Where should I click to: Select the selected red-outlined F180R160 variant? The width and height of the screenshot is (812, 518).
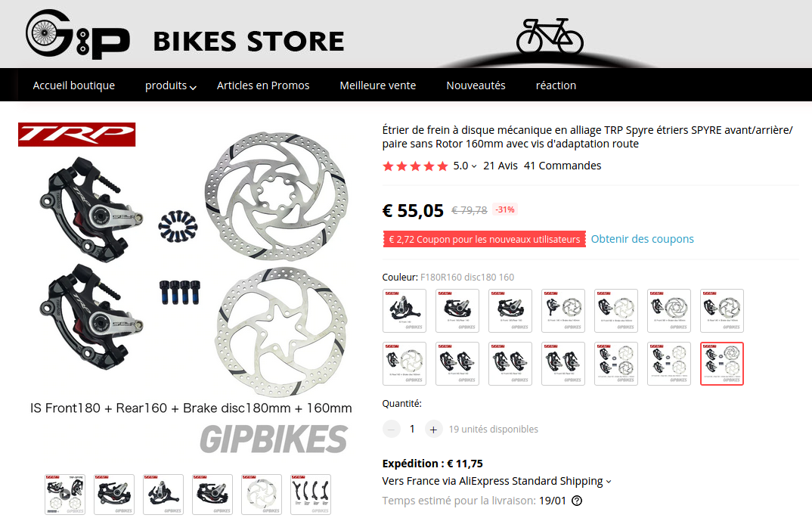click(x=722, y=364)
